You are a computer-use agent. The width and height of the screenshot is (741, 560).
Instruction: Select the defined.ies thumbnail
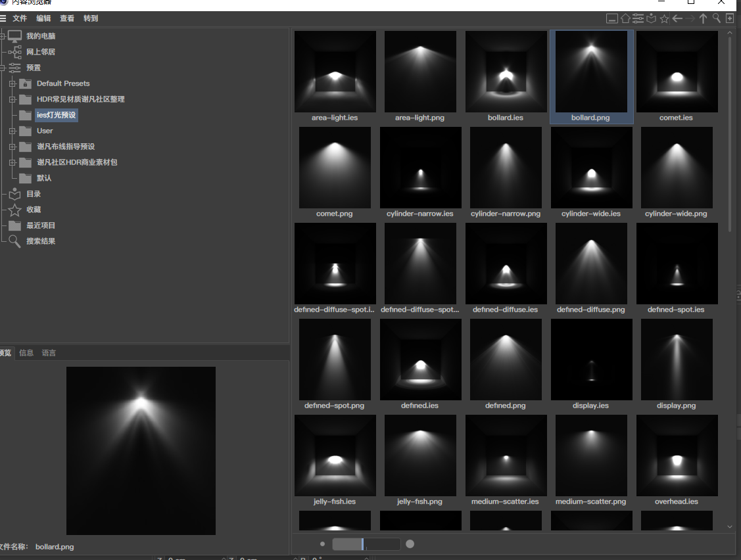click(x=420, y=360)
